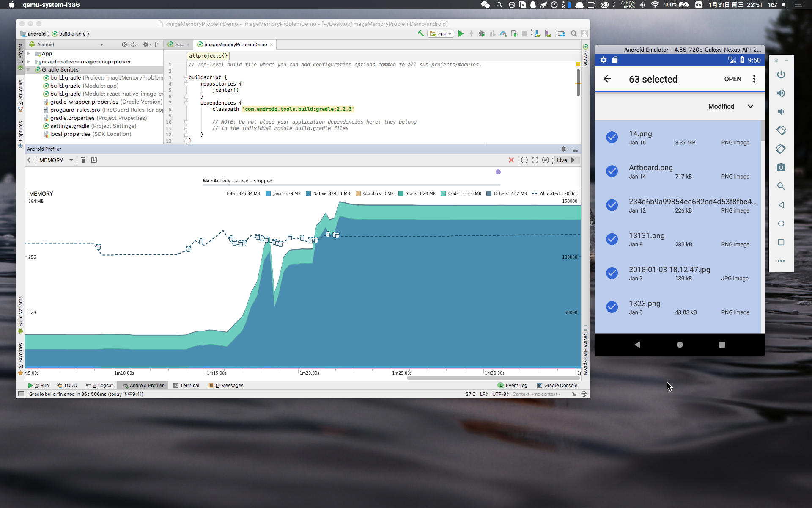Uncheck 13131.png selection
This screenshot has width=812, height=508.
pyautogui.click(x=612, y=239)
